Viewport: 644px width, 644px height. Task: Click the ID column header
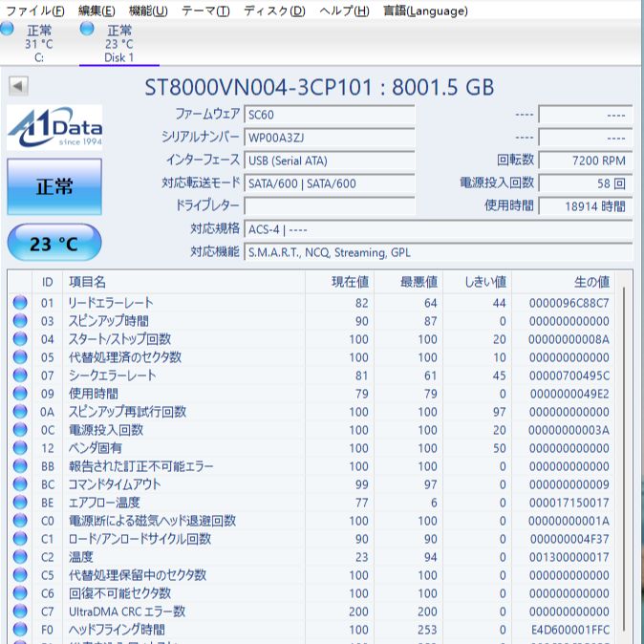pos(47,282)
